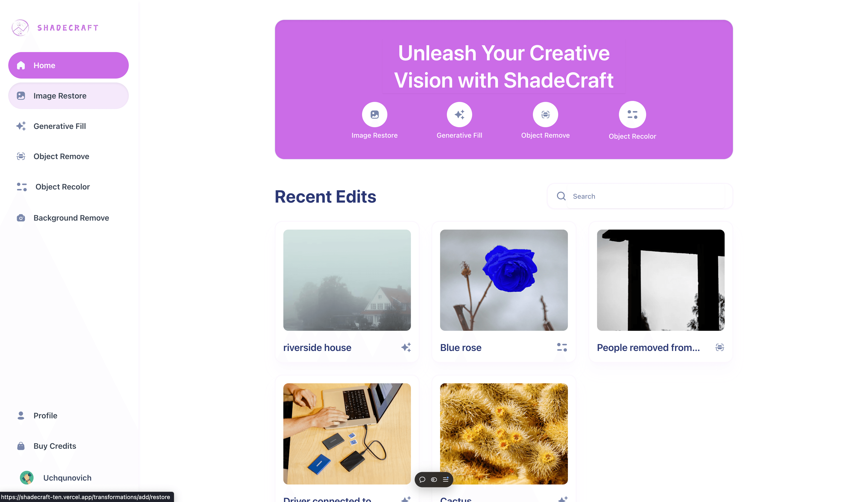Navigate to Background Remove in sidebar
The width and height of the screenshot is (868, 502).
[x=68, y=218]
